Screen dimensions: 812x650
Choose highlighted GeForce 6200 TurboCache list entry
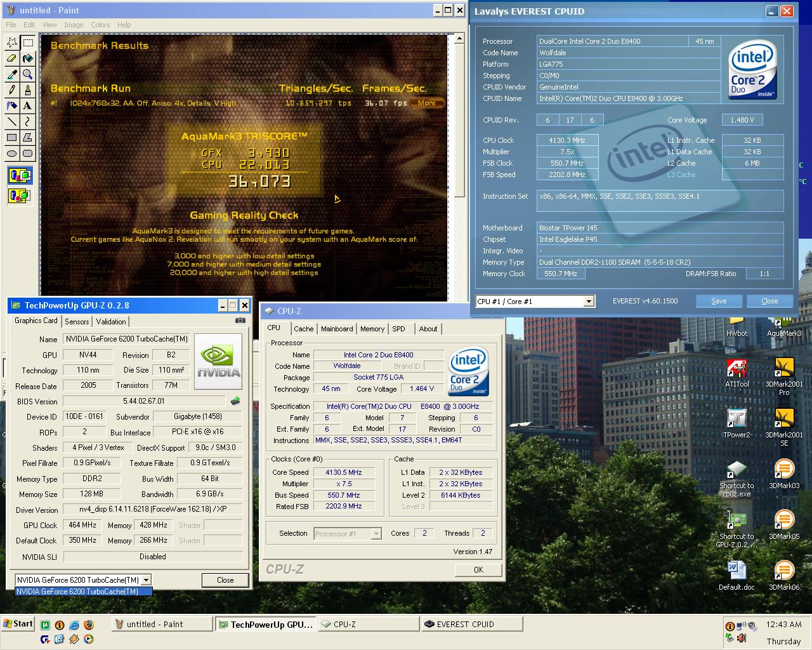(84, 592)
